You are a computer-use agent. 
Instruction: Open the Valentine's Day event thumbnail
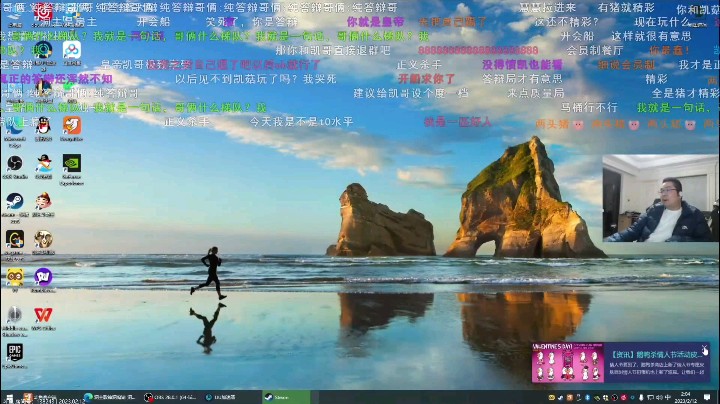point(568,362)
